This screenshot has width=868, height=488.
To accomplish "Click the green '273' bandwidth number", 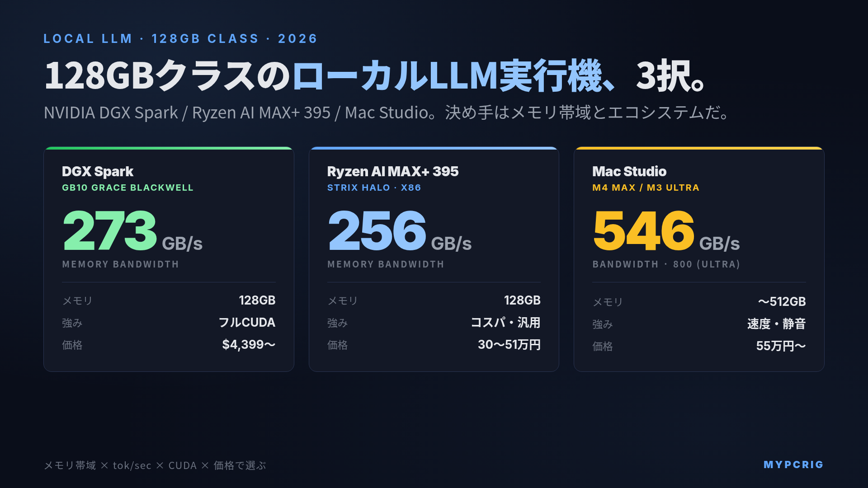I will 110,230.
